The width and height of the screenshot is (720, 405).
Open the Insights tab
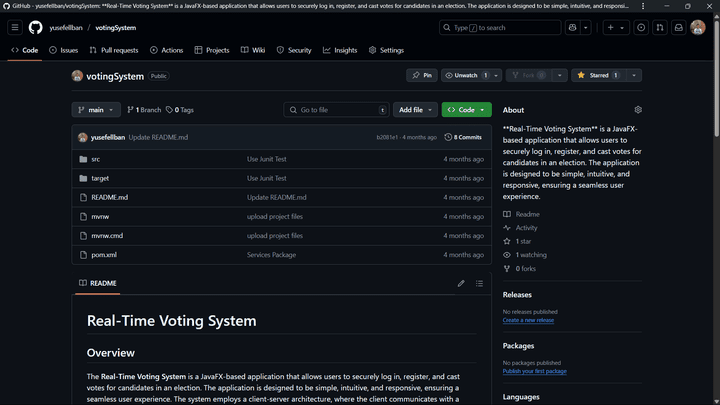click(340, 50)
